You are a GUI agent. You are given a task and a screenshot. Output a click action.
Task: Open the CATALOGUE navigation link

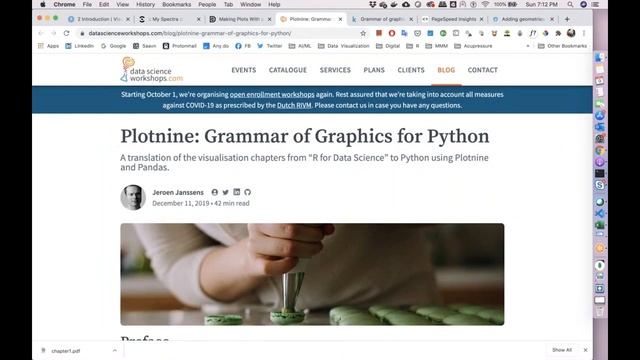click(x=288, y=70)
